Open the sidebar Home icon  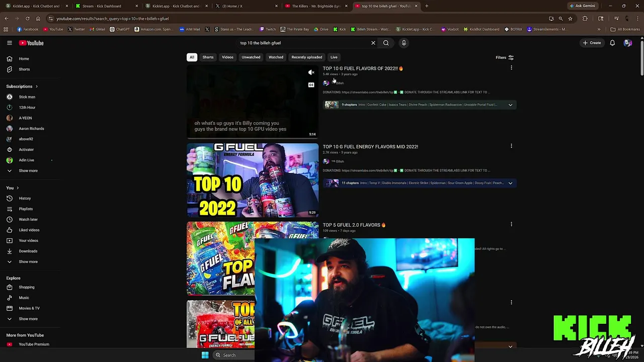coord(10,59)
